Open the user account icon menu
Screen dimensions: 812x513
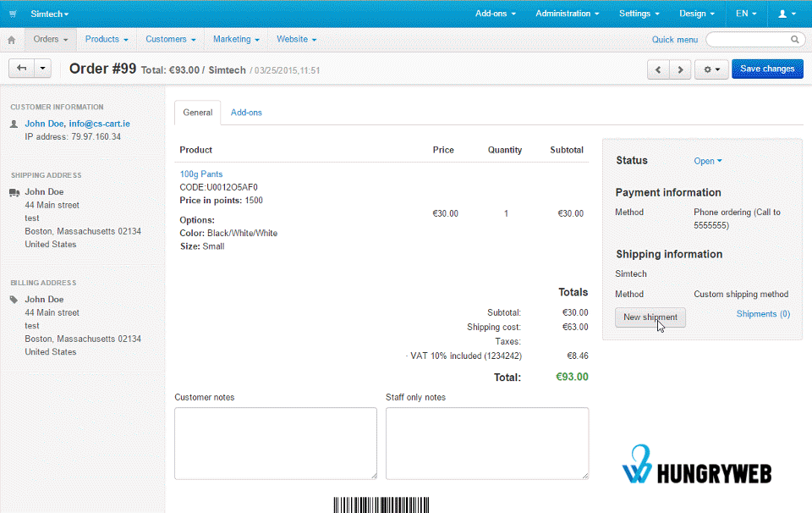[785, 14]
